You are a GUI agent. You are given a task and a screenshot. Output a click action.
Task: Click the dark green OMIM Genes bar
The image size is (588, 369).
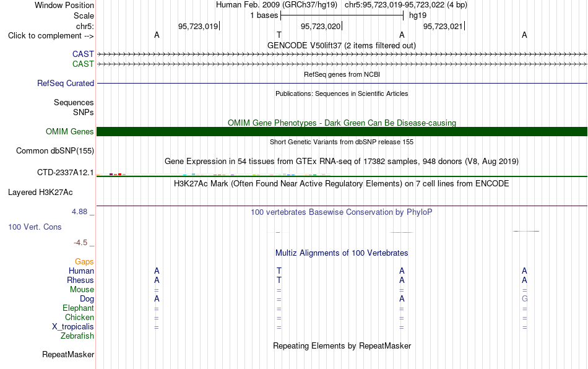(342, 132)
